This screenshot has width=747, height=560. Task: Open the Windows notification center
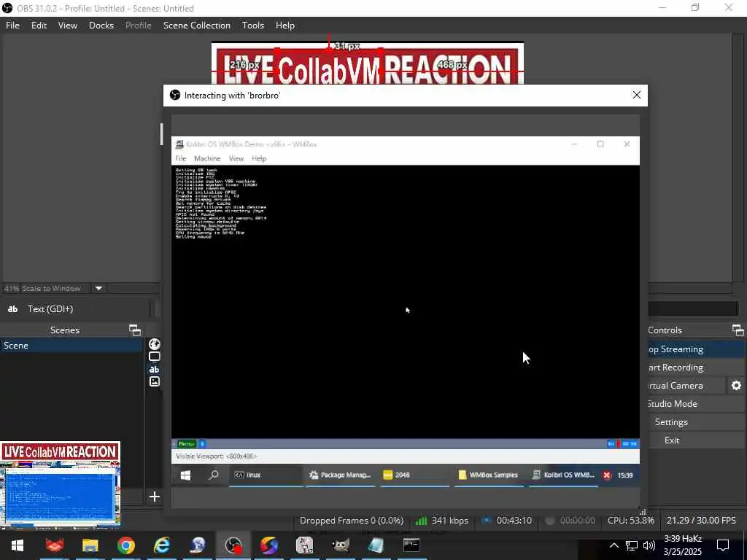723,545
